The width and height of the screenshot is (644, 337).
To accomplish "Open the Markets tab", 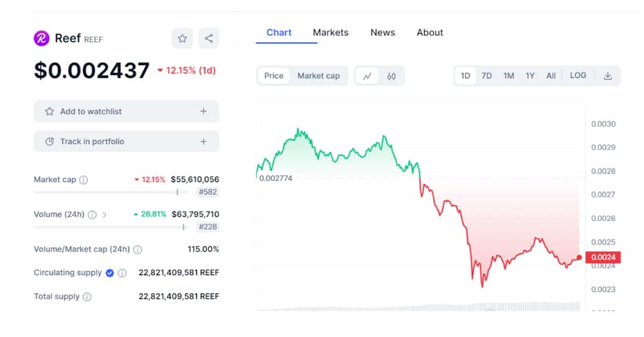I will pyautogui.click(x=331, y=33).
